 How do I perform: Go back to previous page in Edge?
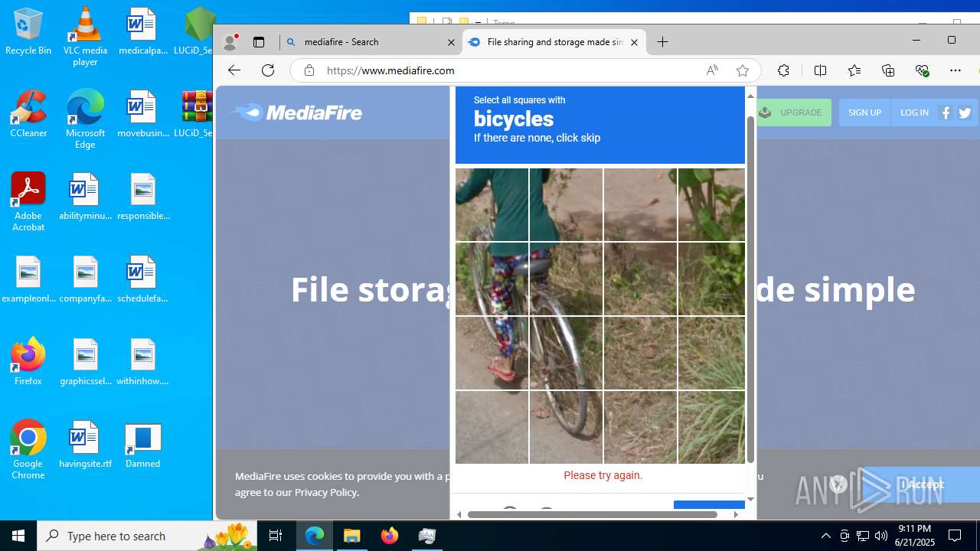(x=234, y=70)
